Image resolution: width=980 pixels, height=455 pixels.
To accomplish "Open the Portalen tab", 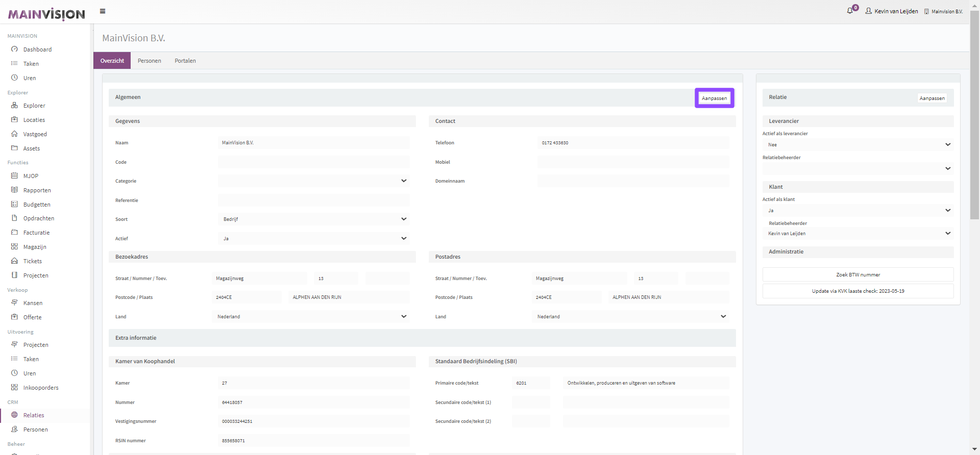I will click(x=185, y=61).
